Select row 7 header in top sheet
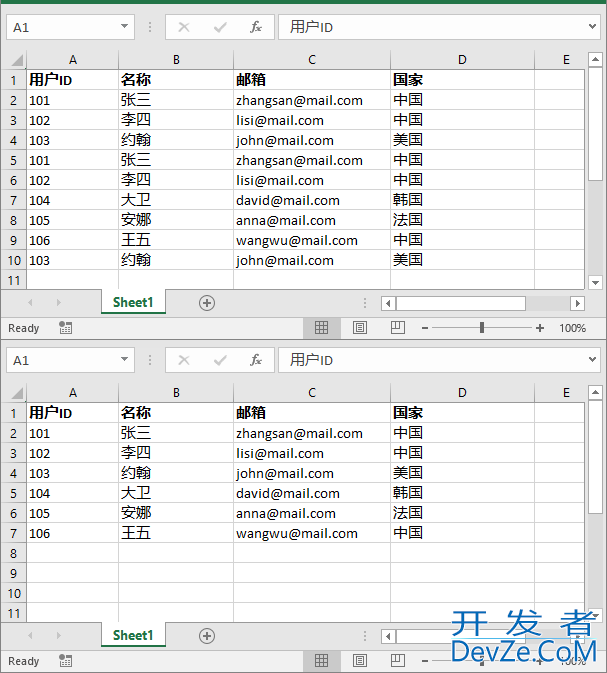The image size is (607, 673). coord(13,200)
